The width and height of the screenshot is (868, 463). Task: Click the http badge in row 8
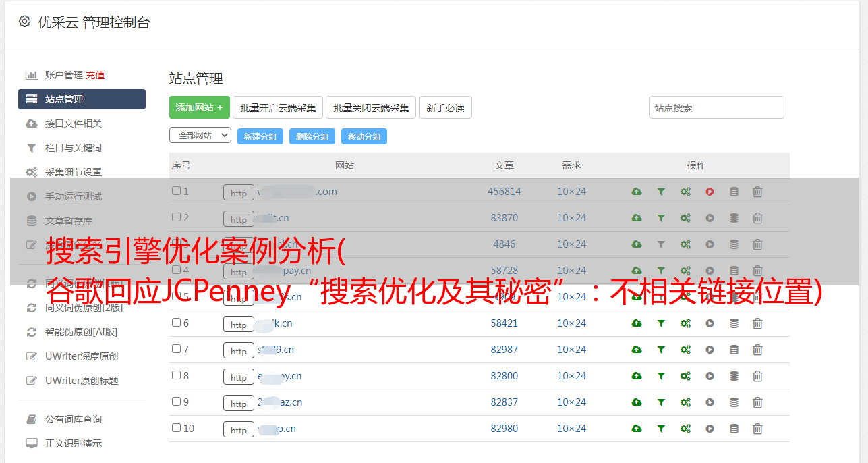[x=239, y=377]
